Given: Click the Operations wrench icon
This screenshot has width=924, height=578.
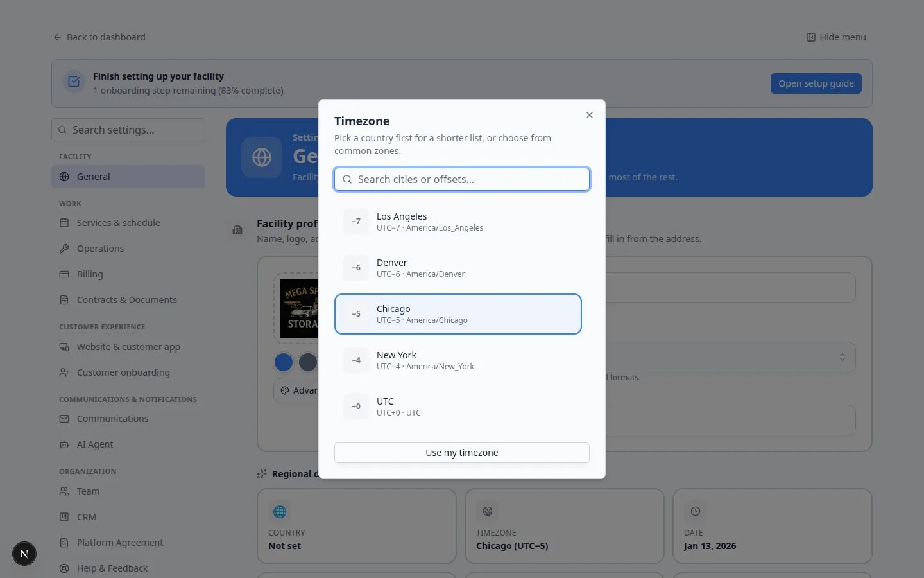Looking at the screenshot, I should tap(64, 249).
